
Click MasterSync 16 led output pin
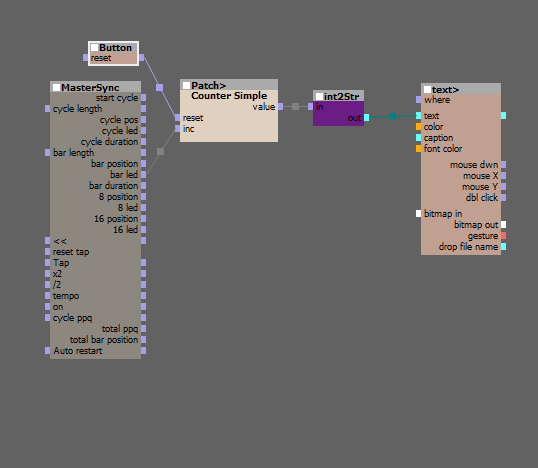point(143,230)
